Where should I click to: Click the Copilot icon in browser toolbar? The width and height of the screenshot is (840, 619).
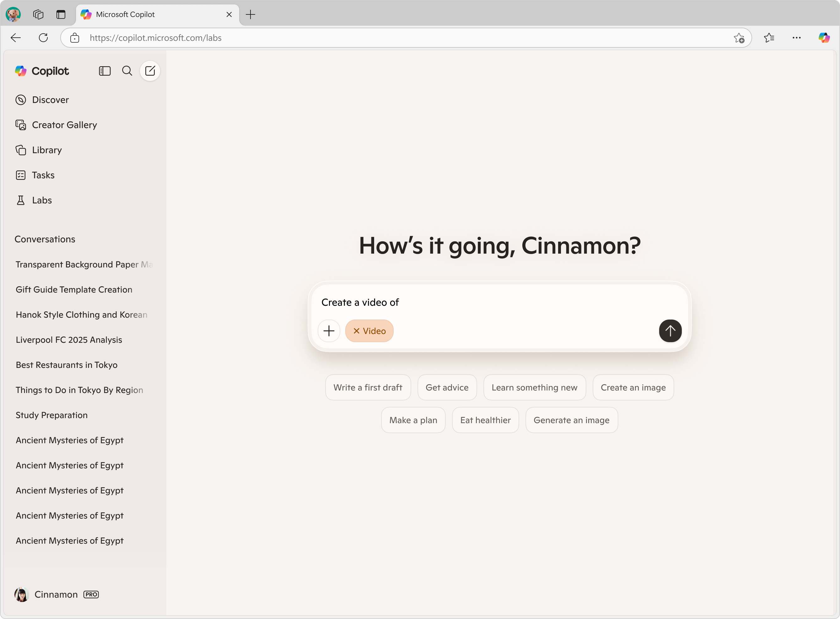(823, 37)
